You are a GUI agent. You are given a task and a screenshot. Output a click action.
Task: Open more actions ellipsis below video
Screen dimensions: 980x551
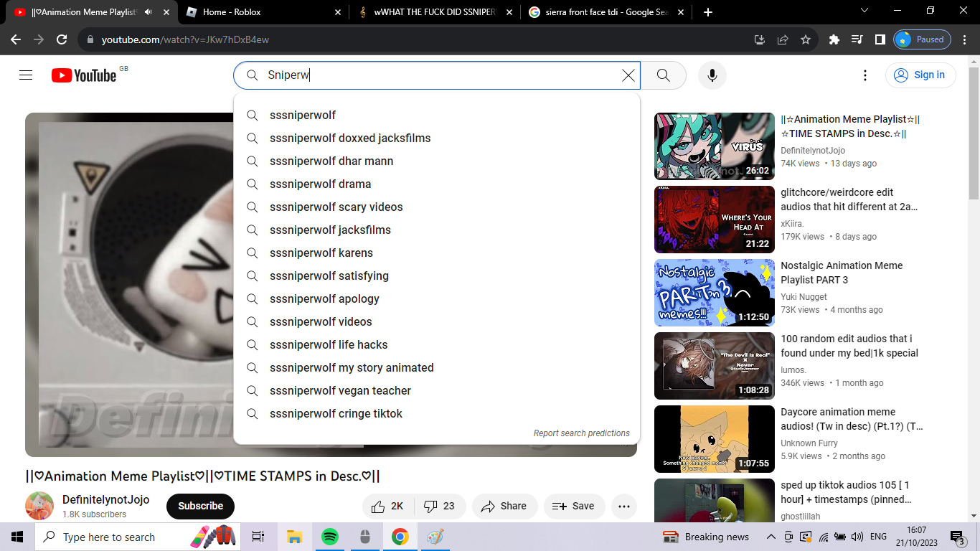pos(624,506)
